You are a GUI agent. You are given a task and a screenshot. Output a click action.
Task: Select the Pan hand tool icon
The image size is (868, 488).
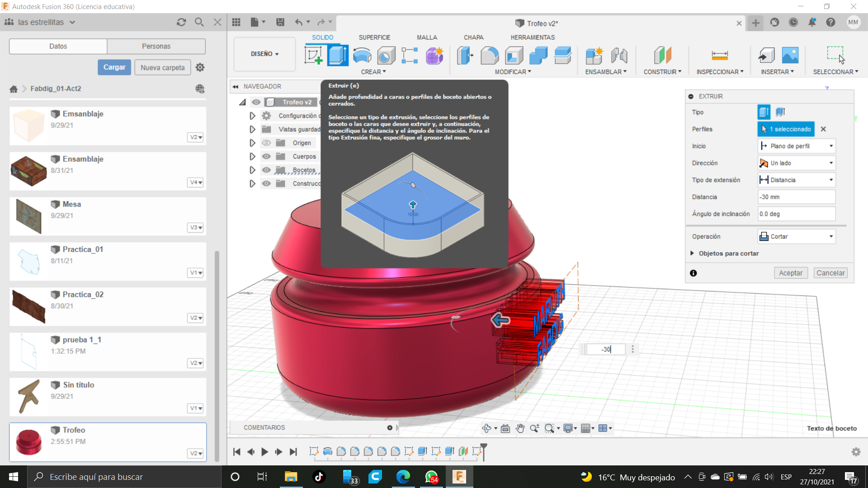(x=520, y=428)
